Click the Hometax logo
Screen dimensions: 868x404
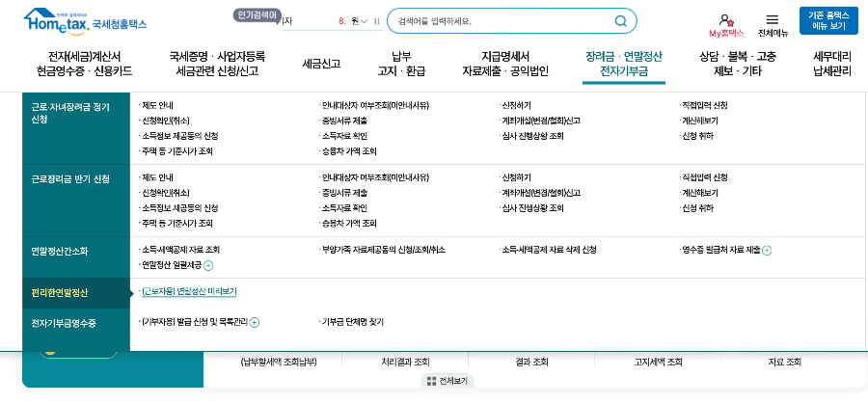pos(85,22)
